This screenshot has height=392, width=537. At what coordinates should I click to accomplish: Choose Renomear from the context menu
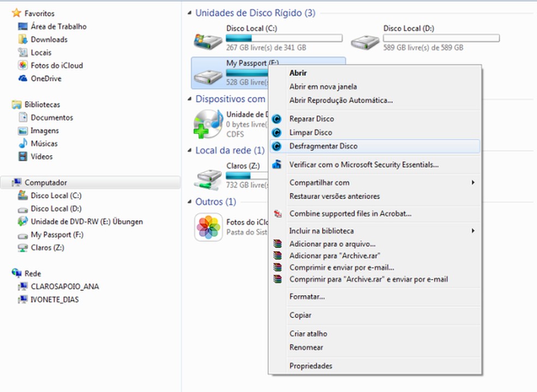[375, 347]
